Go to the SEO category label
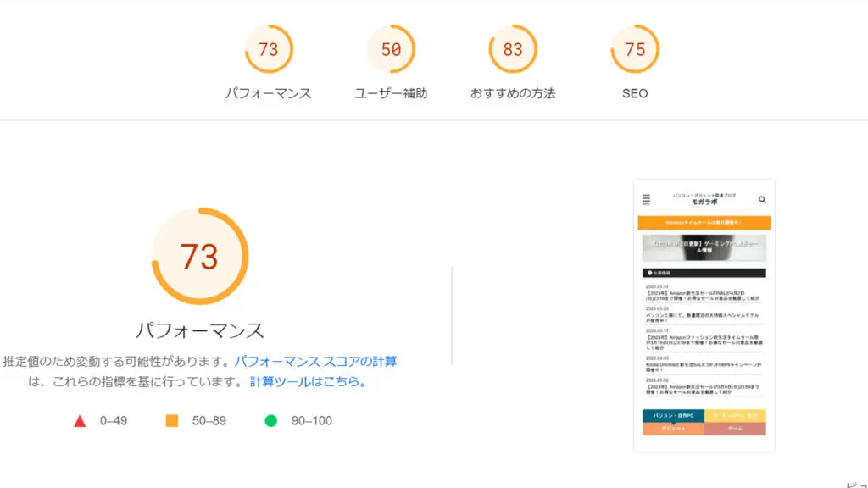Screen dimensions: 868x488 click(x=635, y=93)
